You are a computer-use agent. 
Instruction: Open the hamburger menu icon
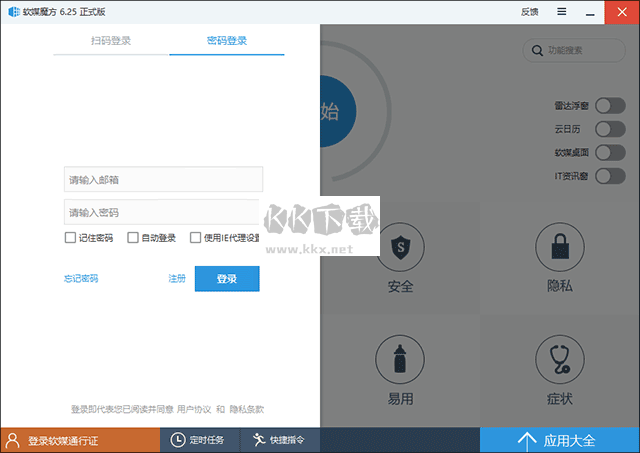pos(562,12)
